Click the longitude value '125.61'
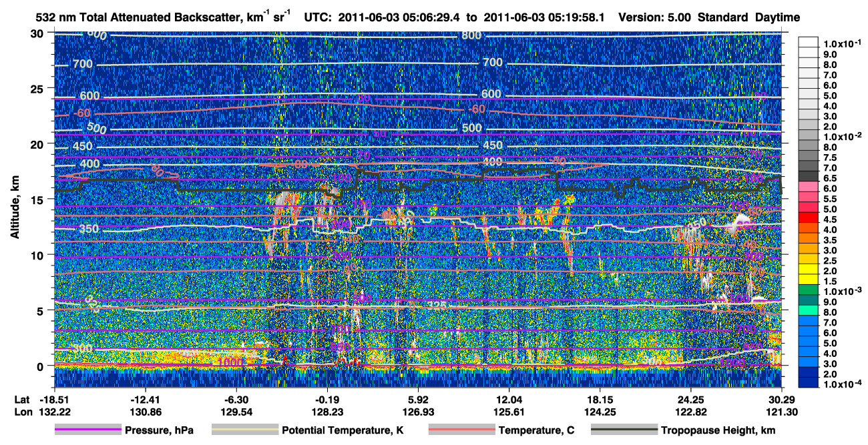The width and height of the screenshot is (868, 445). tap(509, 412)
